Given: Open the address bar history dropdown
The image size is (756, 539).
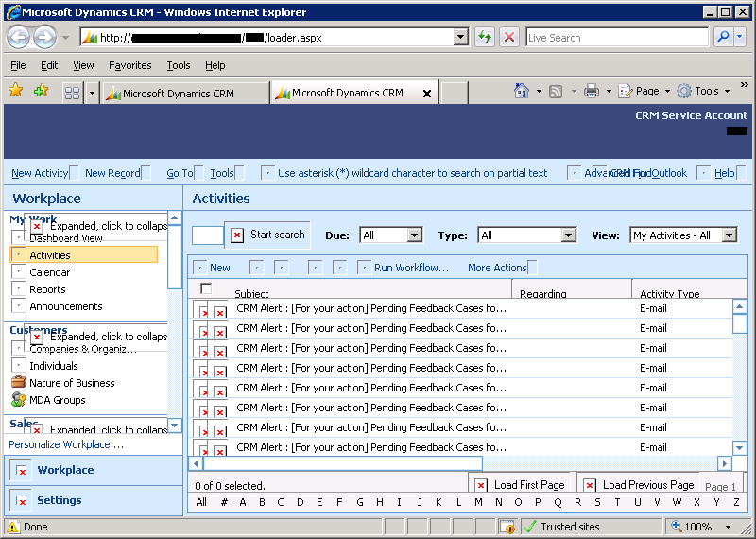Looking at the screenshot, I should [461, 37].
